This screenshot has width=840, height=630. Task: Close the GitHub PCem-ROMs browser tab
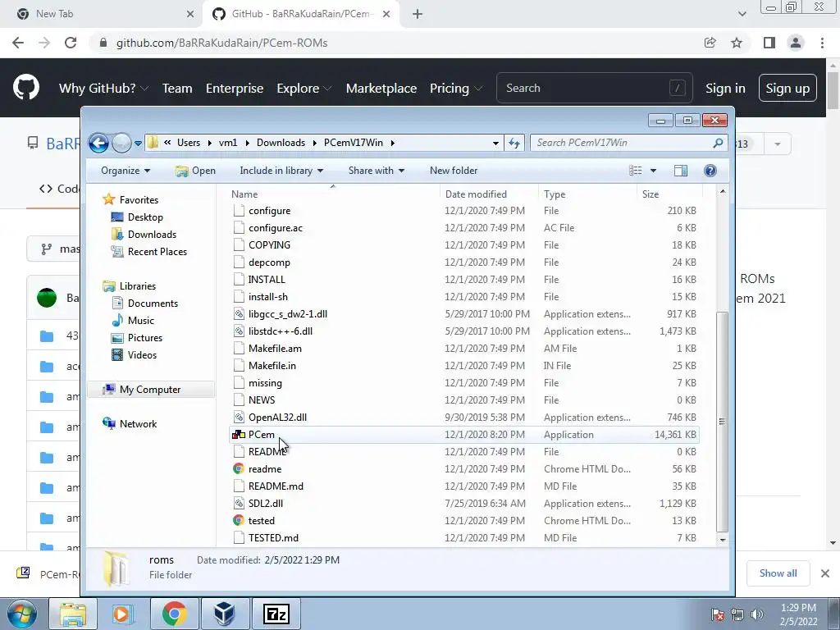[x=386, y=14]
